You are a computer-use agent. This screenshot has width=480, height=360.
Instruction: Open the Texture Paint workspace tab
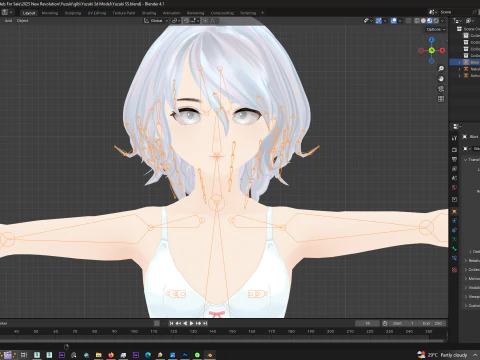tap(124, 13)
